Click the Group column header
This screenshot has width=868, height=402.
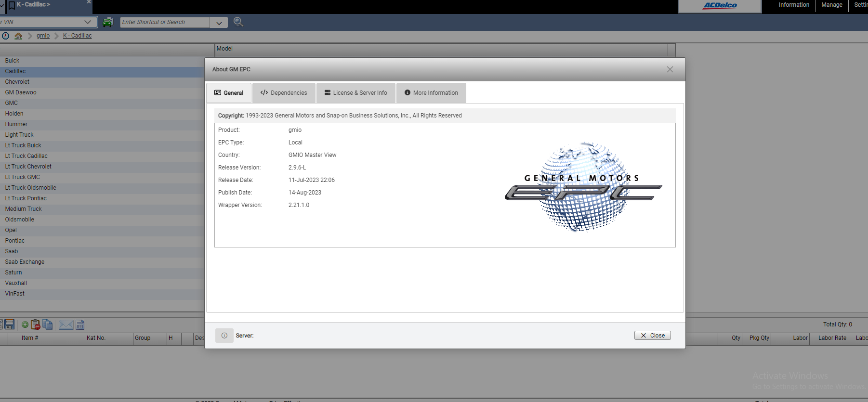pos(150,338)
